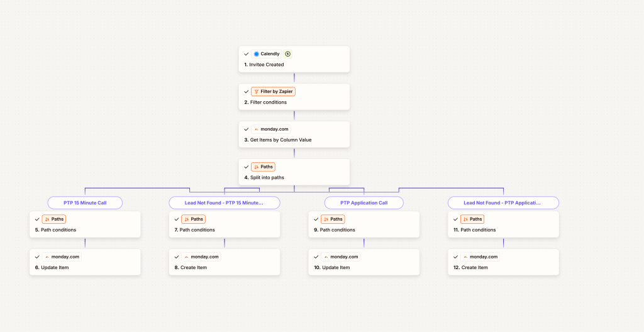The width and height of the screenshot is (644, 332).
Task: Click the checkmark on the Invitee Created step
Action: point(247,54)
